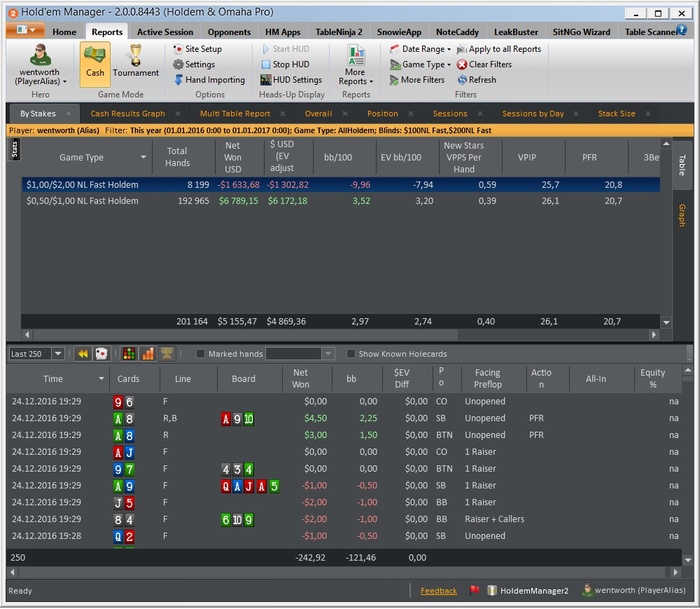
Task: Open HM Apps tab
Action: pyautogui.click(x=283, y=32)
